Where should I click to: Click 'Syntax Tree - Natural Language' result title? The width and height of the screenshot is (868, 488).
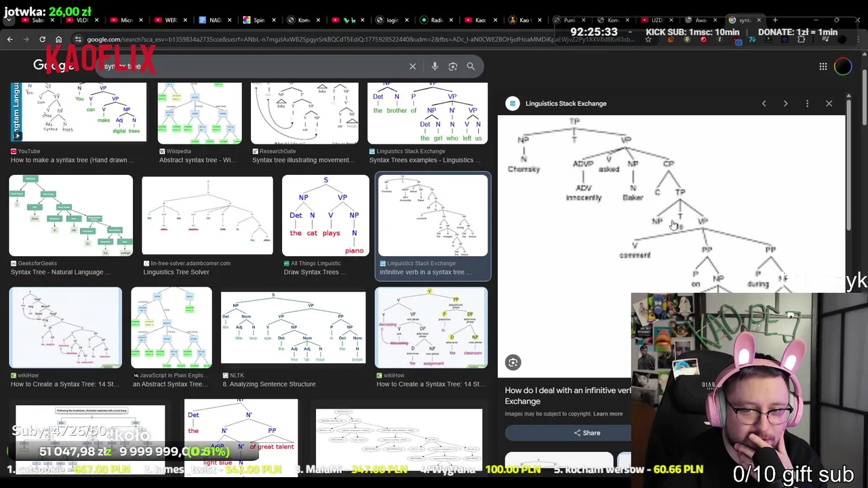[x=60, y=272]
